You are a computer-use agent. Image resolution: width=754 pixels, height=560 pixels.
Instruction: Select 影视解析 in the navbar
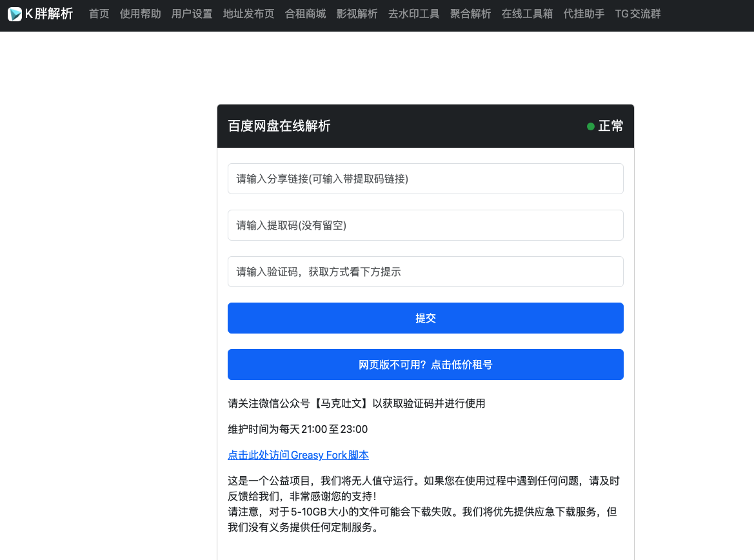(357, 14)
